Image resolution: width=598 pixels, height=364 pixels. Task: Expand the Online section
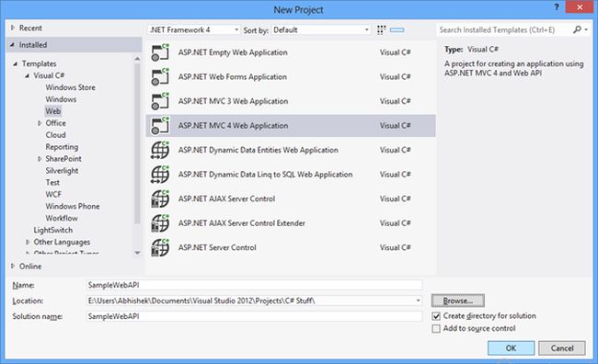(x=13, y=266)
